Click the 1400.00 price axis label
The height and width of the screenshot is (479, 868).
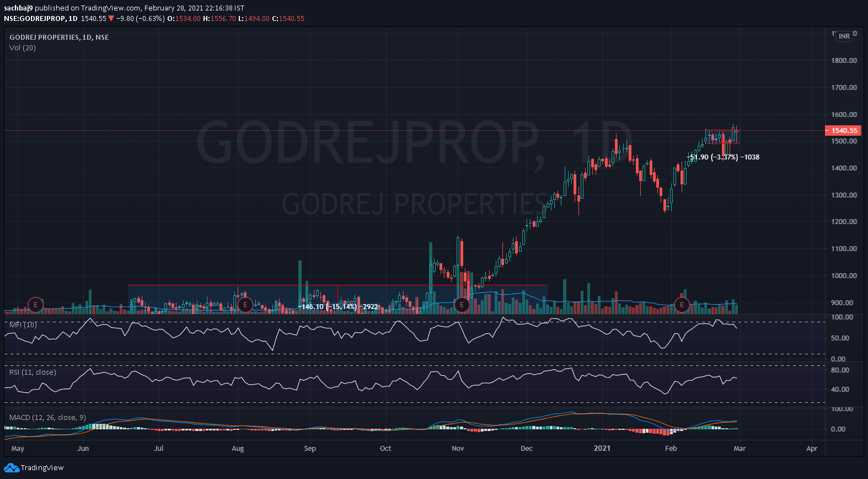(844, 168)
